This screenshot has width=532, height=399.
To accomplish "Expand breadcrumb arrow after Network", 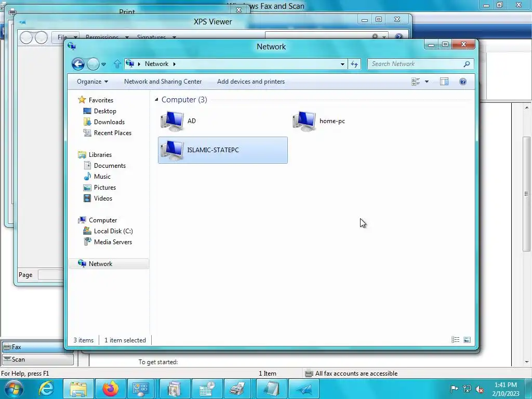I will (x=175, y=64).
